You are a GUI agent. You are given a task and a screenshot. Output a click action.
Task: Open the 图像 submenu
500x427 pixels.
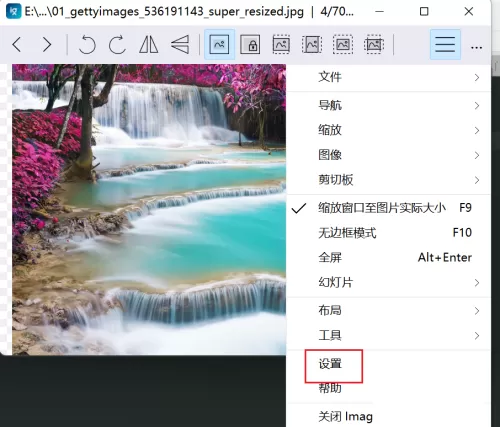388,155
